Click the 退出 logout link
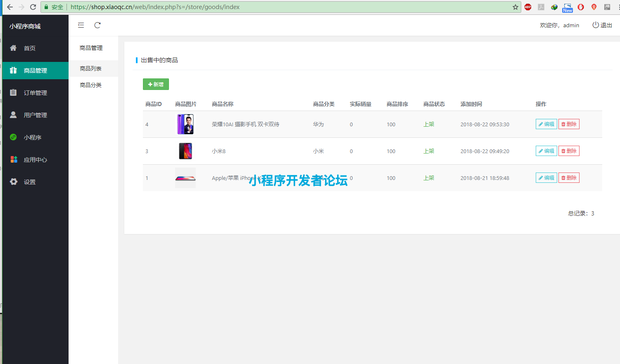This screenshot has height=364, width=620. coord(602,25)
